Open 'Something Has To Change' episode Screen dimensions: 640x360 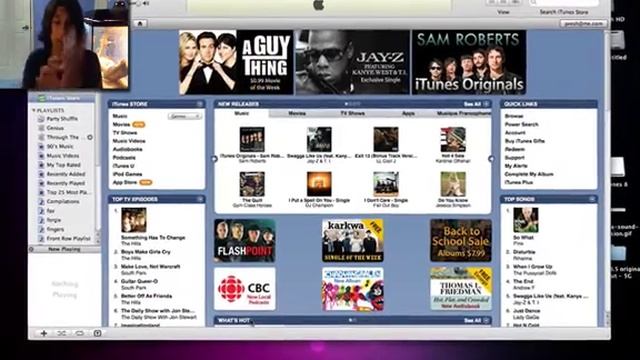[x=153, y=238]
